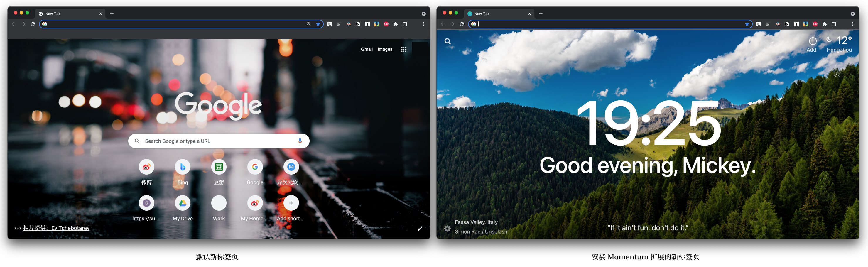
Task: Open the Google shortcut tile
Action: [255, 172]
